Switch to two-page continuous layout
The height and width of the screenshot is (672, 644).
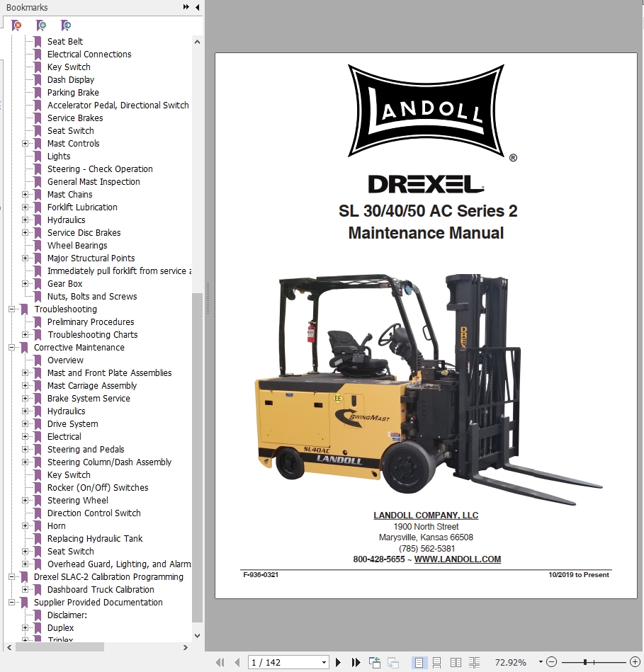(474, 663)
